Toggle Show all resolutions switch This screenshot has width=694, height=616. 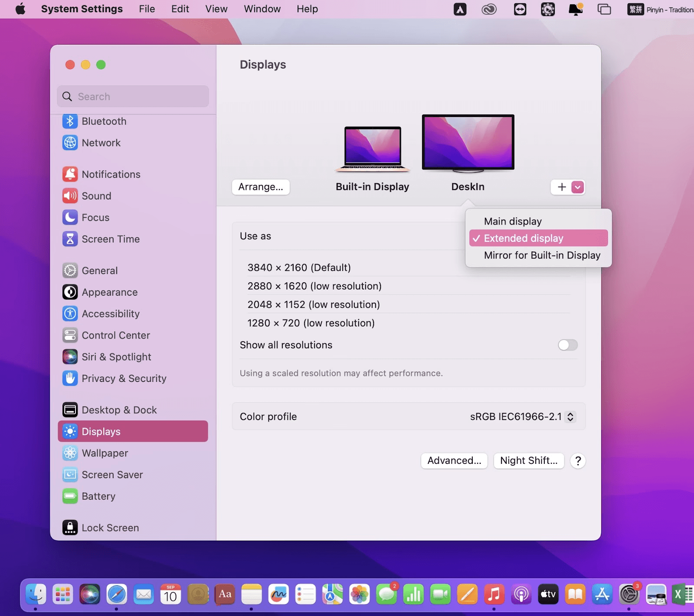click(x=567, y=345)
